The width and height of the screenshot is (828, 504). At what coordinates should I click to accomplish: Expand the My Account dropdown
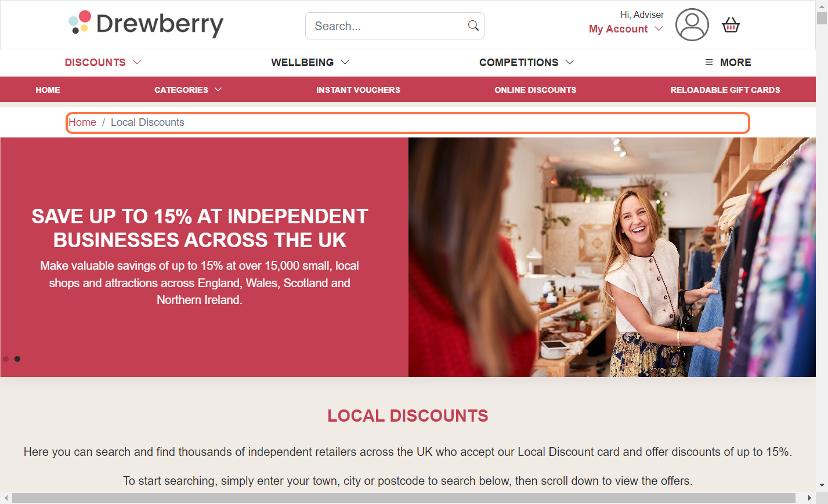[625, 29]
